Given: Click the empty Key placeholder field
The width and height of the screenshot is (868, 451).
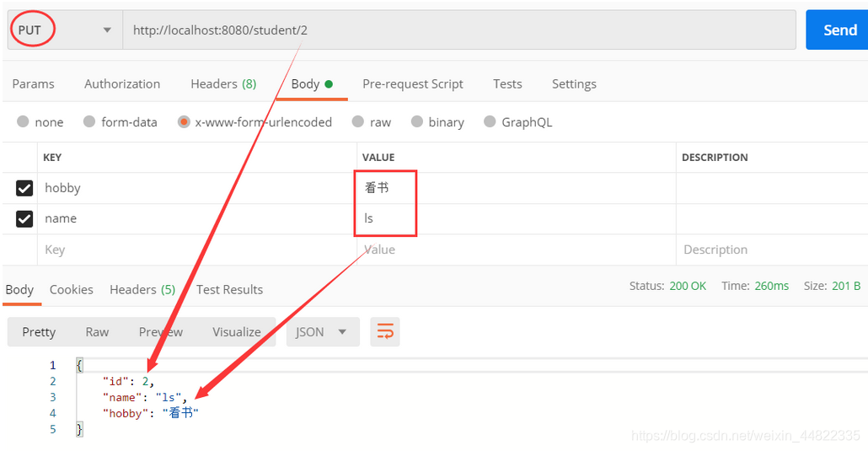Looking at the screenshot, I should [197, 250].
